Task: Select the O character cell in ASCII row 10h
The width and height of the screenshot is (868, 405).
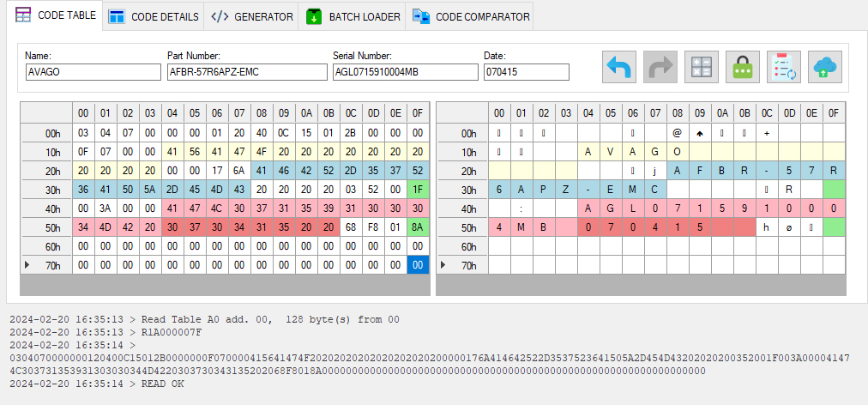Action: tap(678, 152)
